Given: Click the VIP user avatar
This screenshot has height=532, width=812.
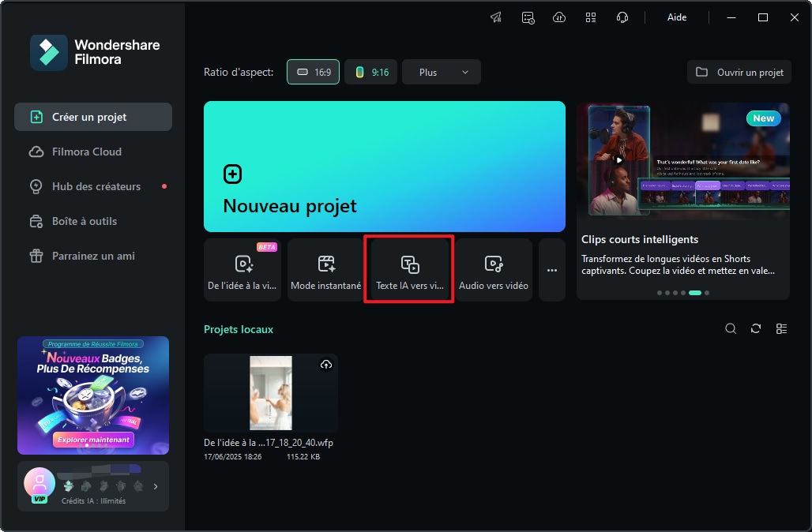Looking at the screenshot, I should (x=39, y=485).
